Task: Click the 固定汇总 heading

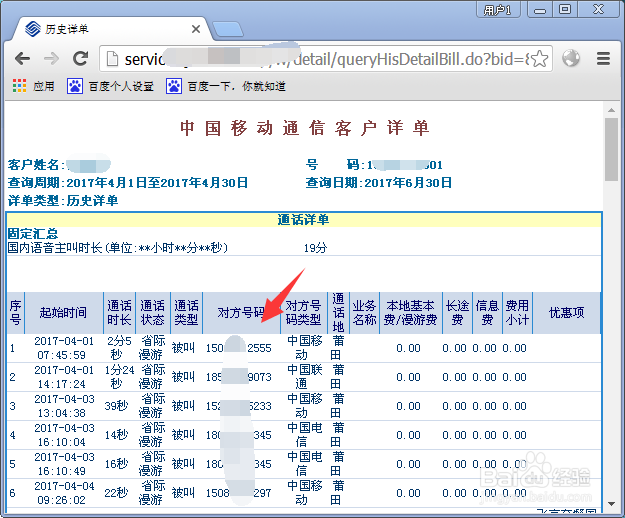Action: pos(33,234)
